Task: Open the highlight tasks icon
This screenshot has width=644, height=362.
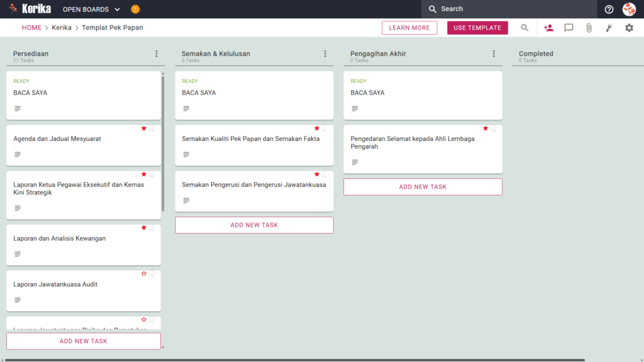Action: tap(609, 28)
